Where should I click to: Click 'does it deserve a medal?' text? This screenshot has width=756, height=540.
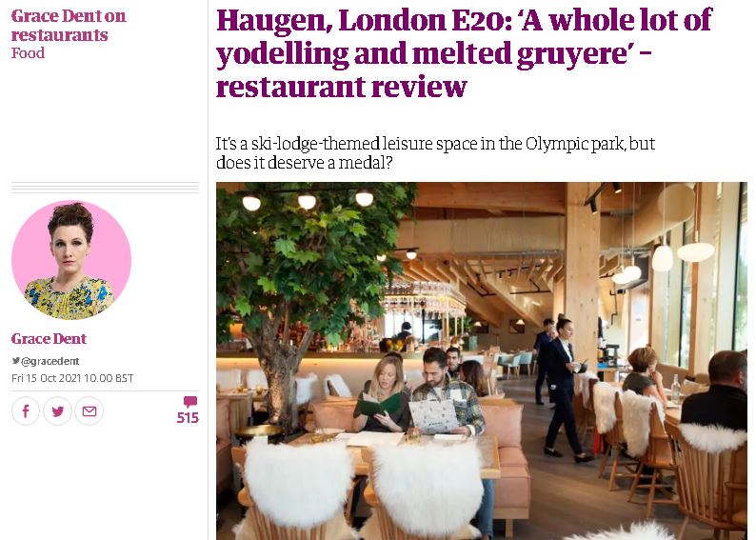(305, 163)
